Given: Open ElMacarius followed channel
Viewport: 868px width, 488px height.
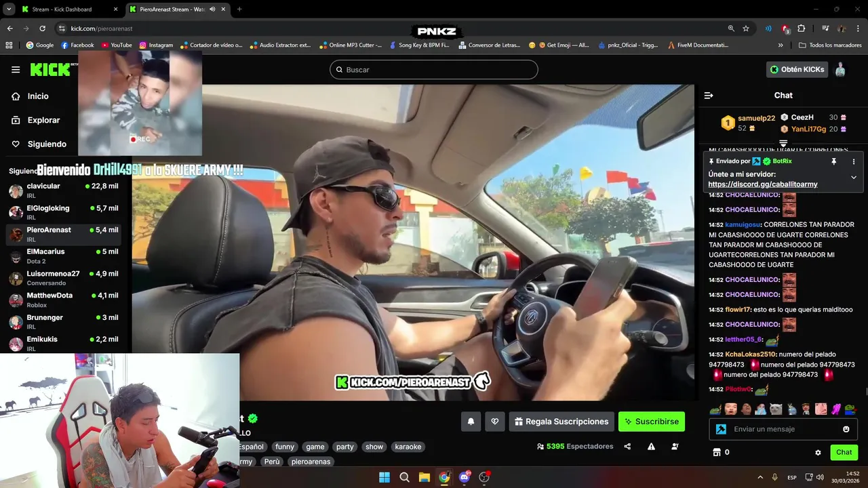Looking at the screenshot, I should click(64, 256).
